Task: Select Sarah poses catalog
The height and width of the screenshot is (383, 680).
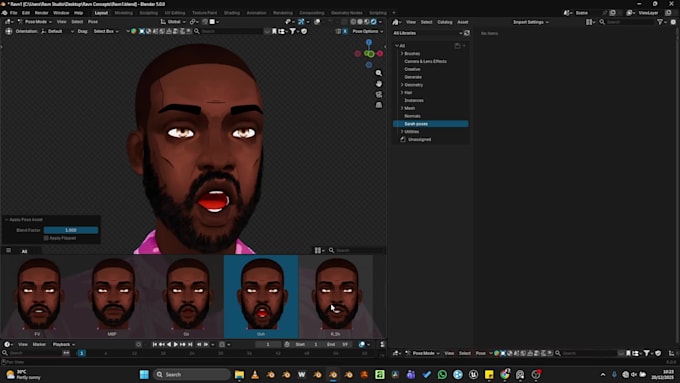Action: [431, 124]
